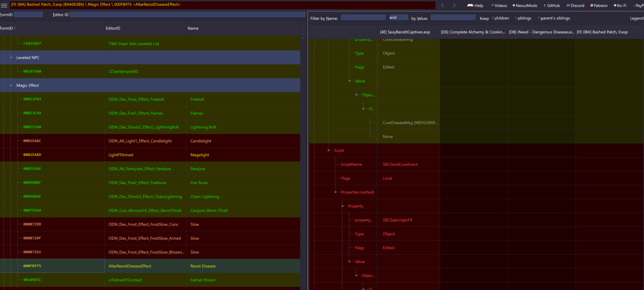The height and width of the screenshot is (290, 644).
Task: Select record 00107AA0 LCharVampire00
Action: coord(150,72)
